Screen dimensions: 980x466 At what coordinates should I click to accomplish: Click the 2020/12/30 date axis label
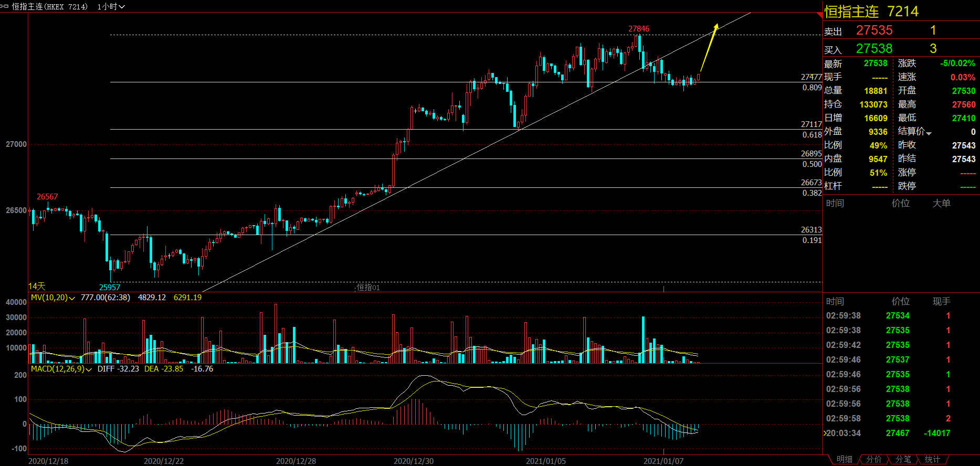click(414, 461)
